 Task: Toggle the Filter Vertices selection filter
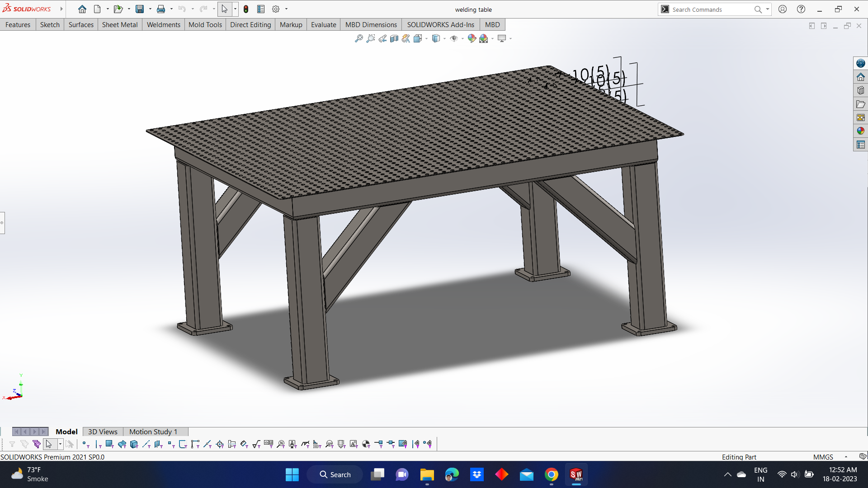[x=85, y=444]
